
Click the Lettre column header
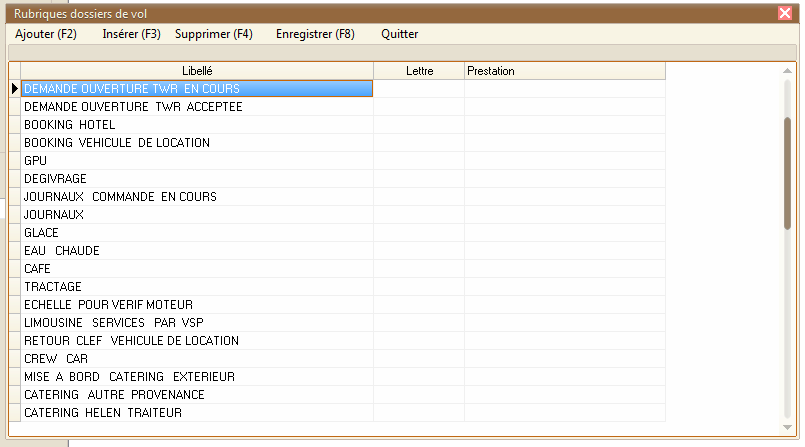[x=419, y=71]
